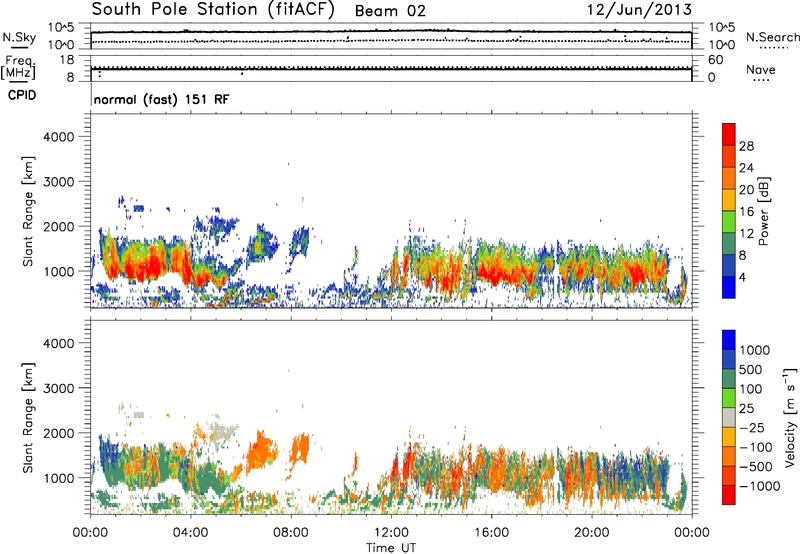Click the Velocity [m s-1] colorbar title

(790, 417)
